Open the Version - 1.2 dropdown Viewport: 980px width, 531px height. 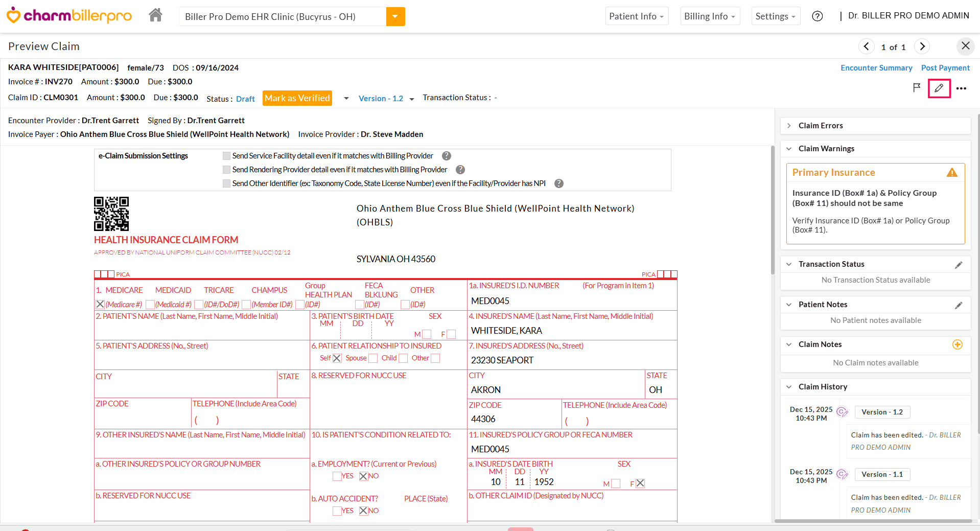[x=386, y=99]
